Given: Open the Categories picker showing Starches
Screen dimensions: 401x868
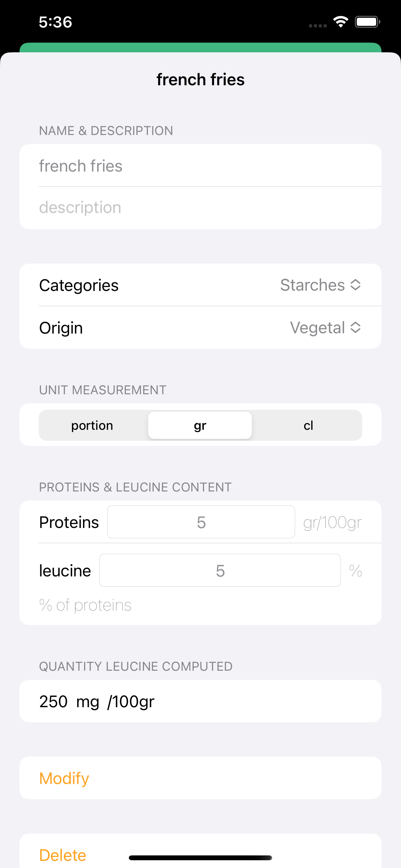Looking at the screenshot, I should pos(321,285).
